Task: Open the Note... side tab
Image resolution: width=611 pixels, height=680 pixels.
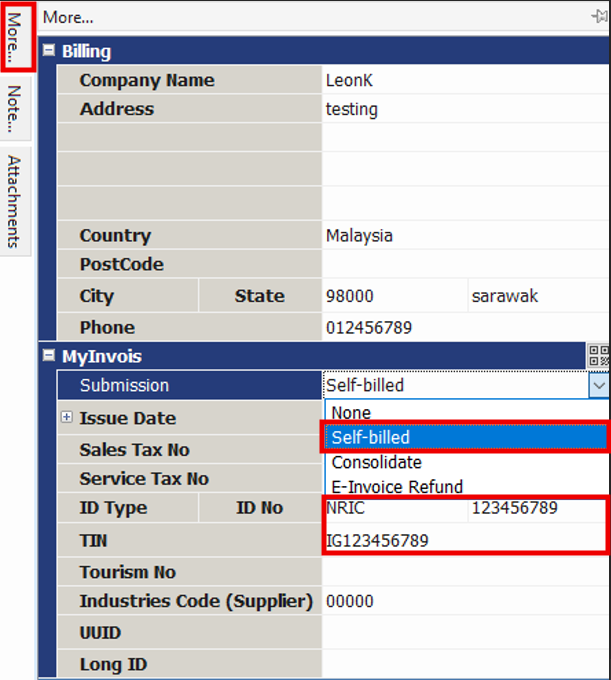Action: tap(15, 108)
